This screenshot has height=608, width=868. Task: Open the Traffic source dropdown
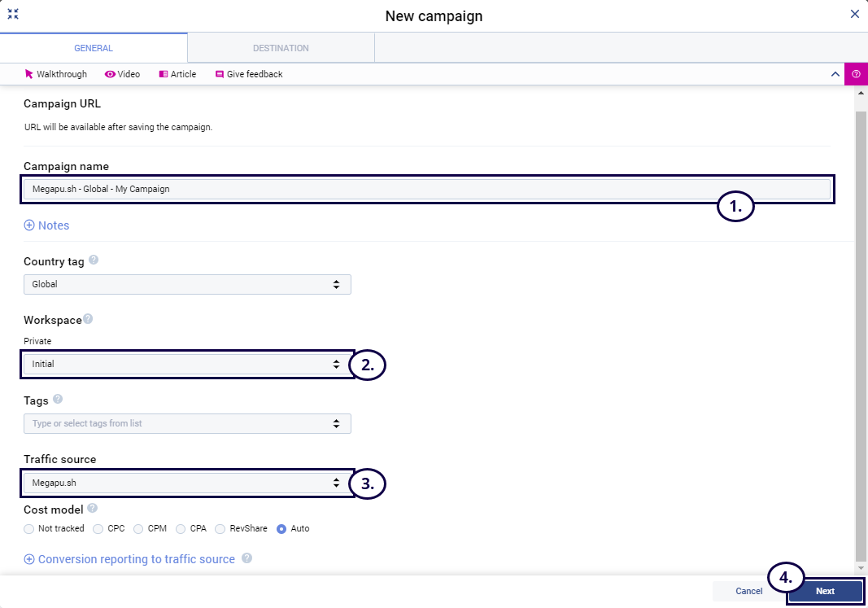click(x=187, y=483)
